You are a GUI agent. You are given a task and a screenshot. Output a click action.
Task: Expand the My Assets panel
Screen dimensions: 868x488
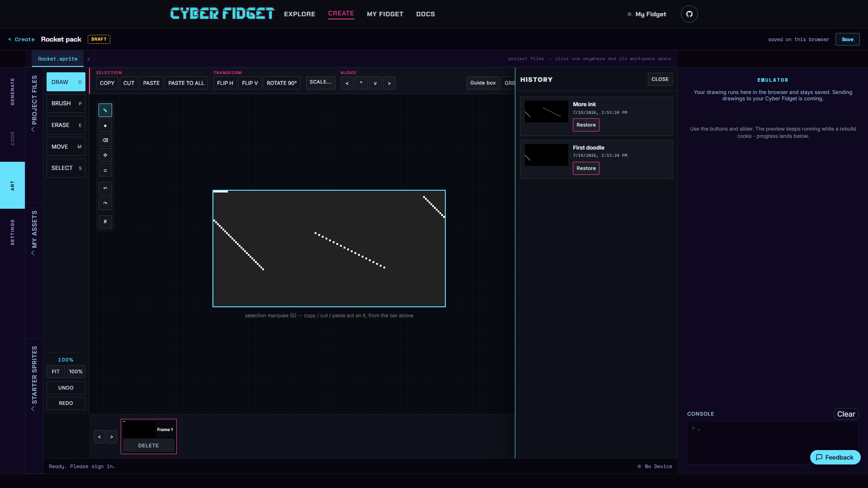pyautogui.click(x=34, y=233)
